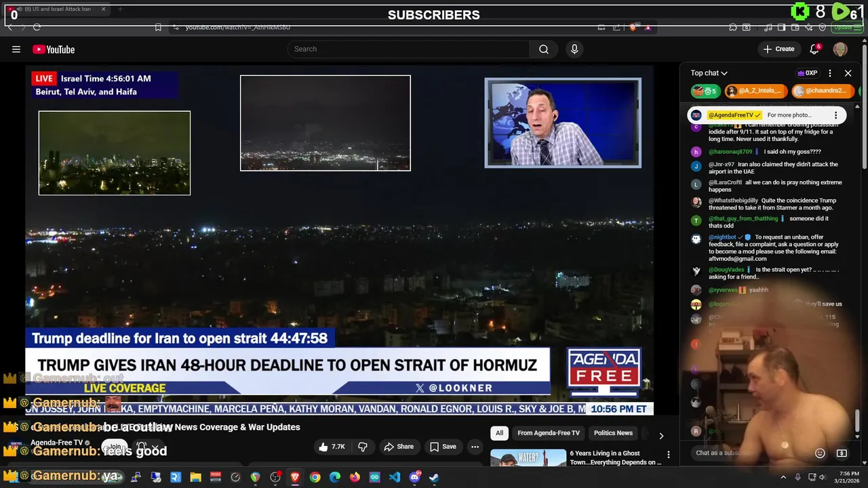This screenshot has height=488, width=868.
Task: Open File Explorer in the taskbar
Action: 195,477
